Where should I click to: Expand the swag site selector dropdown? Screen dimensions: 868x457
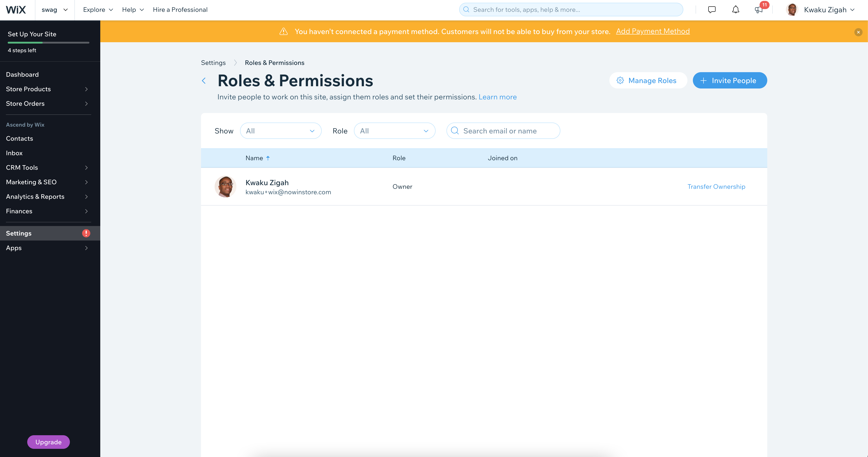[x=55, y=10]
